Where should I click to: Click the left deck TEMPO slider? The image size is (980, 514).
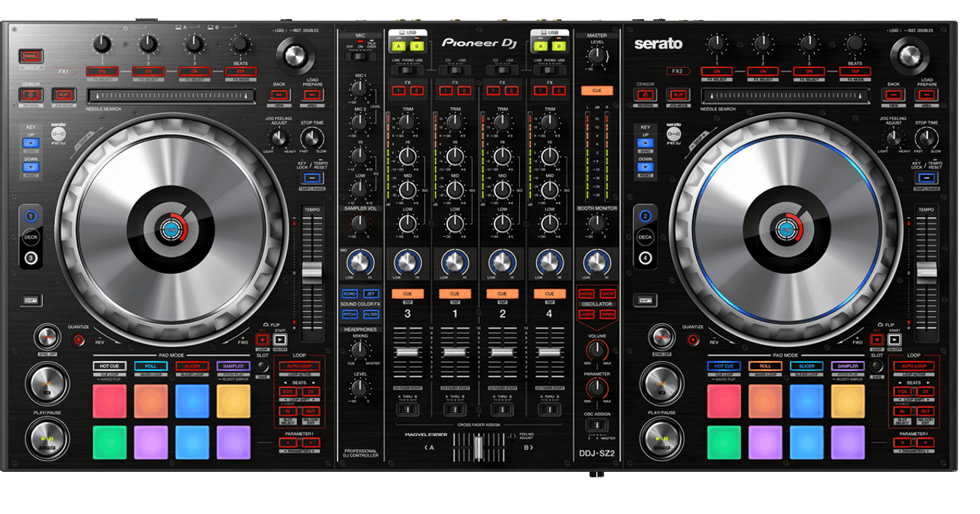point(312,272)
